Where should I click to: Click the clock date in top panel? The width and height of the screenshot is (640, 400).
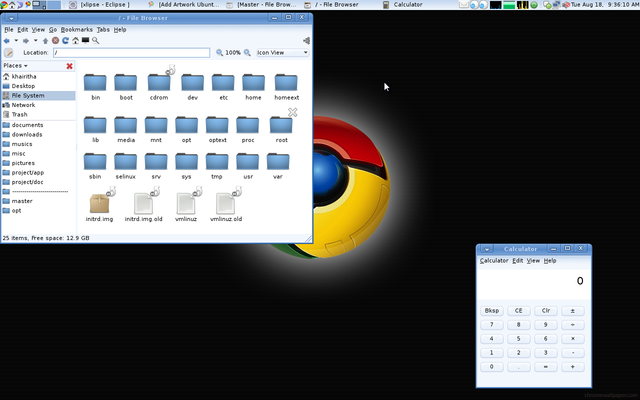(x=604, y=5)
